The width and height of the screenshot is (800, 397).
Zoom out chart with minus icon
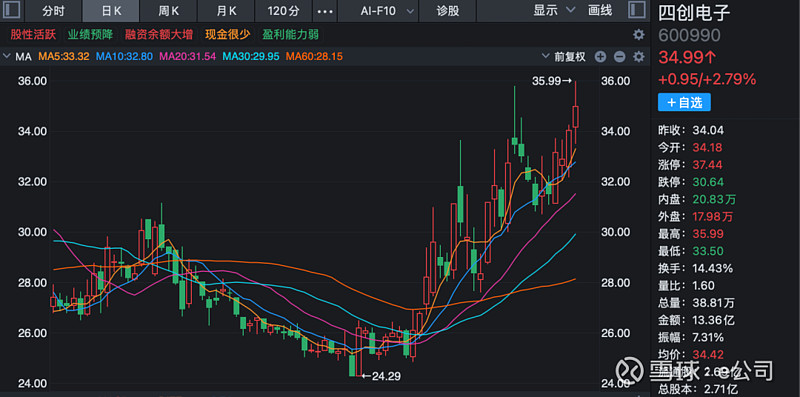tap(619, 57)
